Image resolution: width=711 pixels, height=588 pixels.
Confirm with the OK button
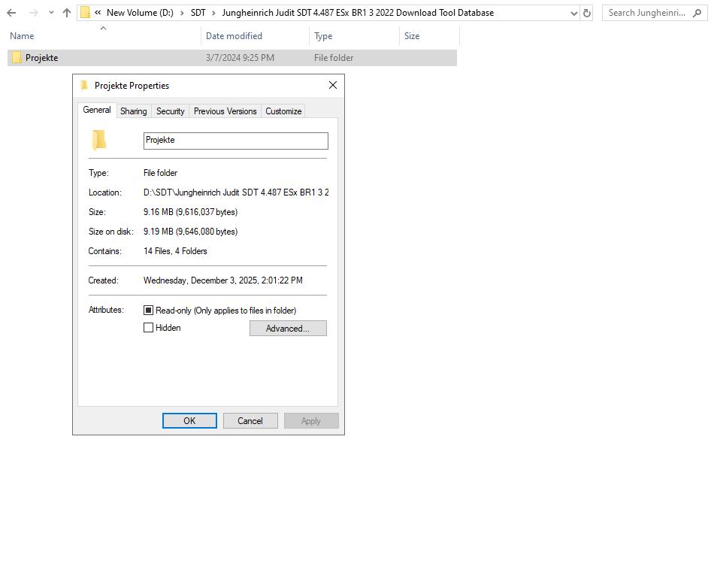tap(189, 421)
